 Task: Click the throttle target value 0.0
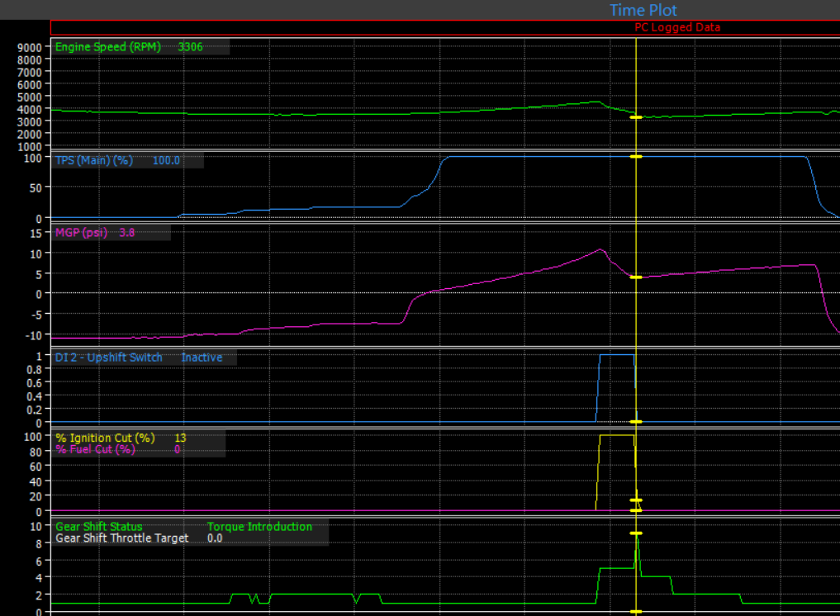(215, 538)
